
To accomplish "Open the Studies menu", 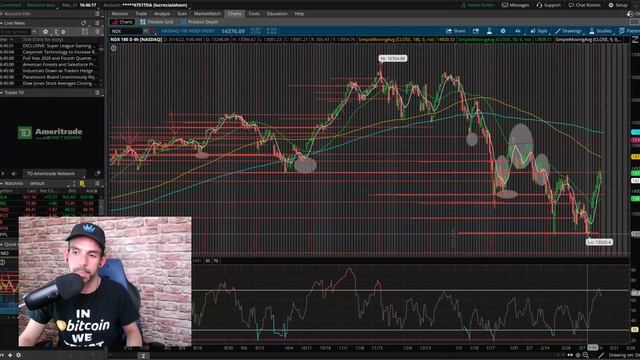I will [x=600, y=31].
